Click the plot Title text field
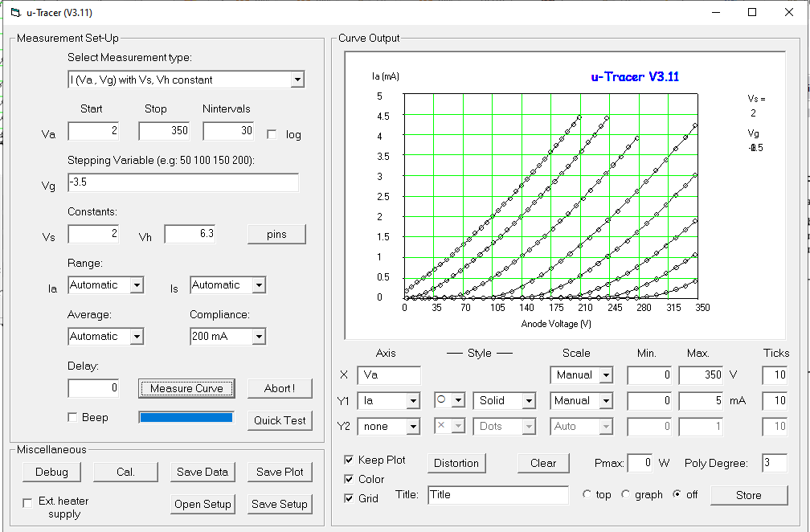The width and height of the screenshot is (810, 532). 498,495
